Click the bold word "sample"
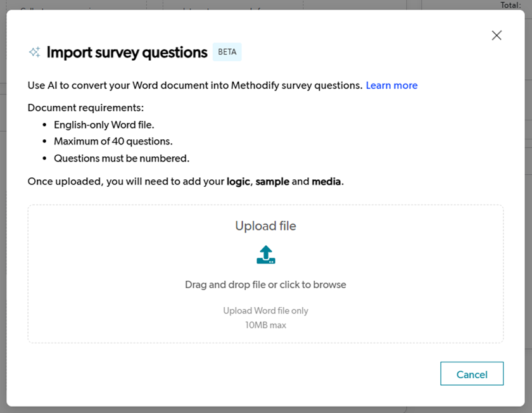This screenshot has height=413, width=532. point(272,182)
